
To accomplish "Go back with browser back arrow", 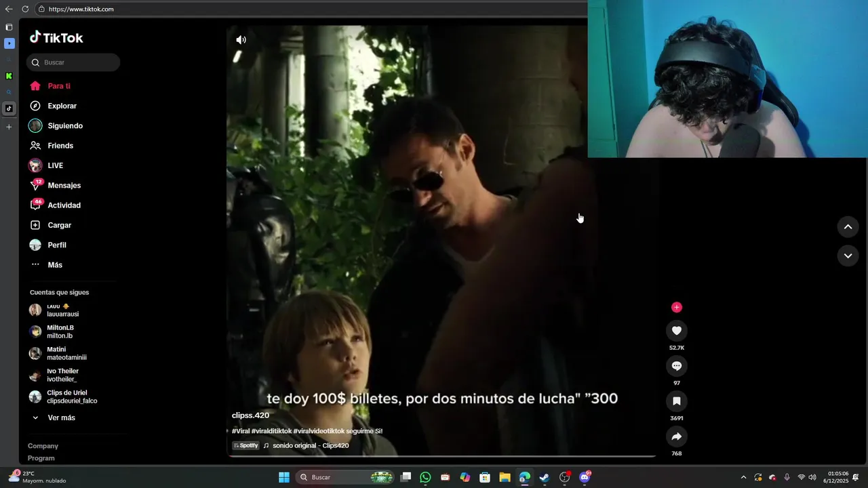I will click(x=9, y=9).
